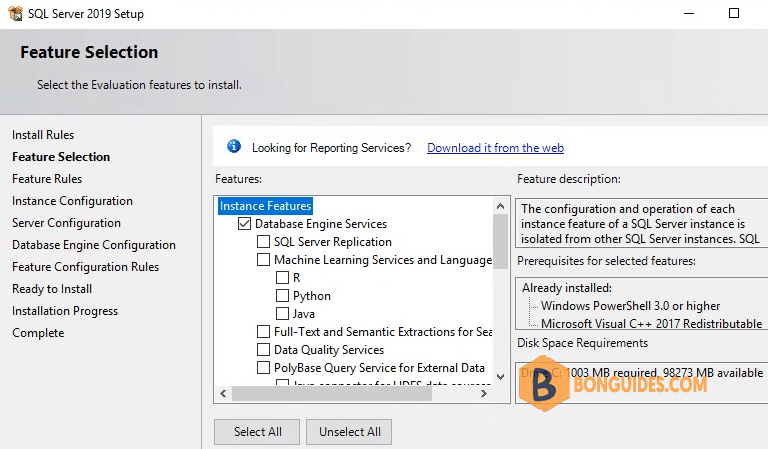Image resolution: width=768 pixels, height=449 pixels.
Task: Check Full-Text and Semantic Extractions
Action: point(264,331)
